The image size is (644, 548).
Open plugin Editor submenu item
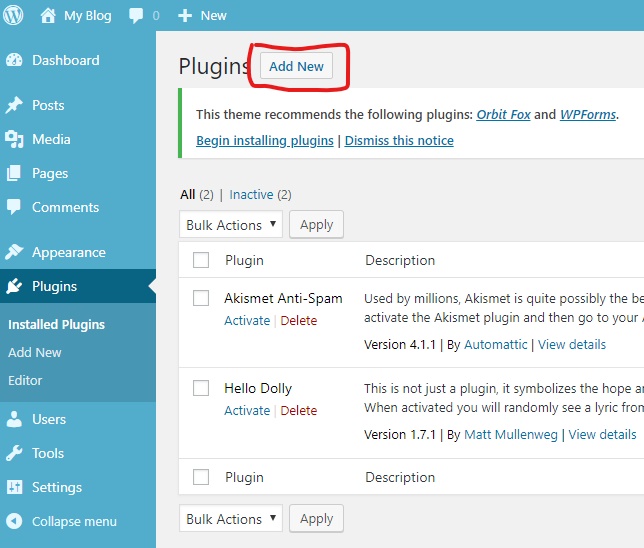point(25,380)
